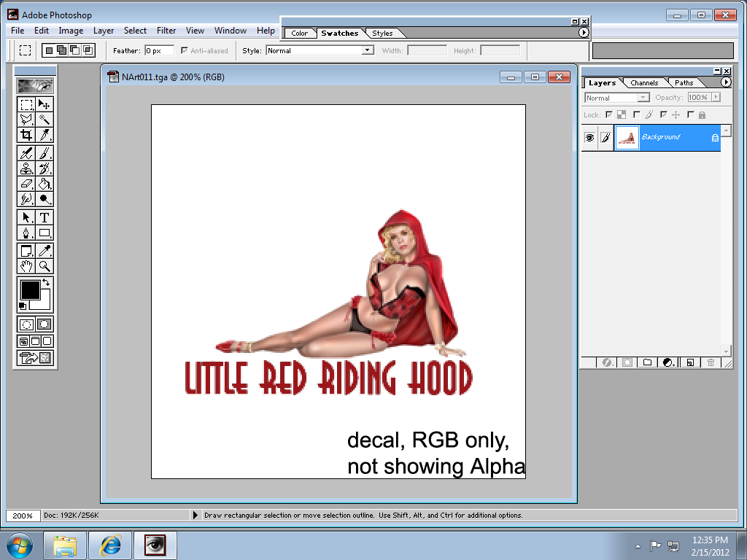Select the Eyedropper tool
747x560 pixels.
pos(44,251)
